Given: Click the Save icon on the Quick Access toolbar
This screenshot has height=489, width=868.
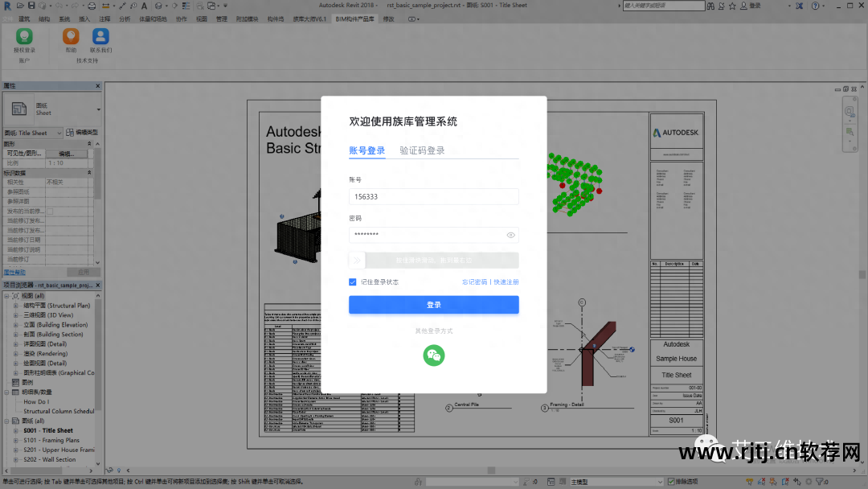Looking at the screenshot, I should [31, 6].
